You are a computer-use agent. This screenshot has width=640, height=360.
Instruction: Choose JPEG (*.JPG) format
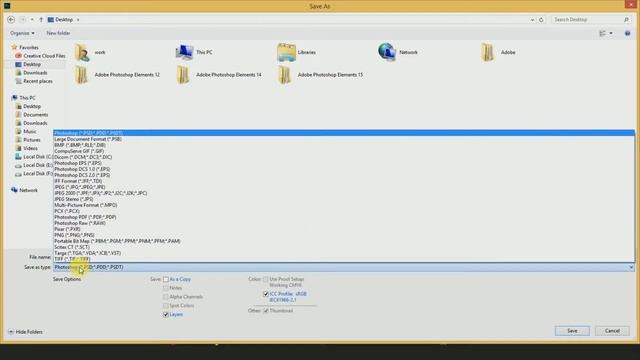tap(344, 187)
